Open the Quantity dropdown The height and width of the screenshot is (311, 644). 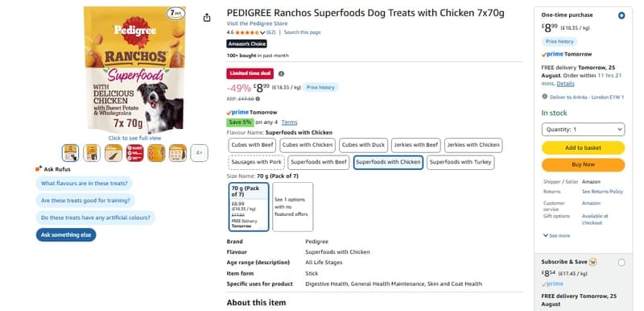coord(583,130)
